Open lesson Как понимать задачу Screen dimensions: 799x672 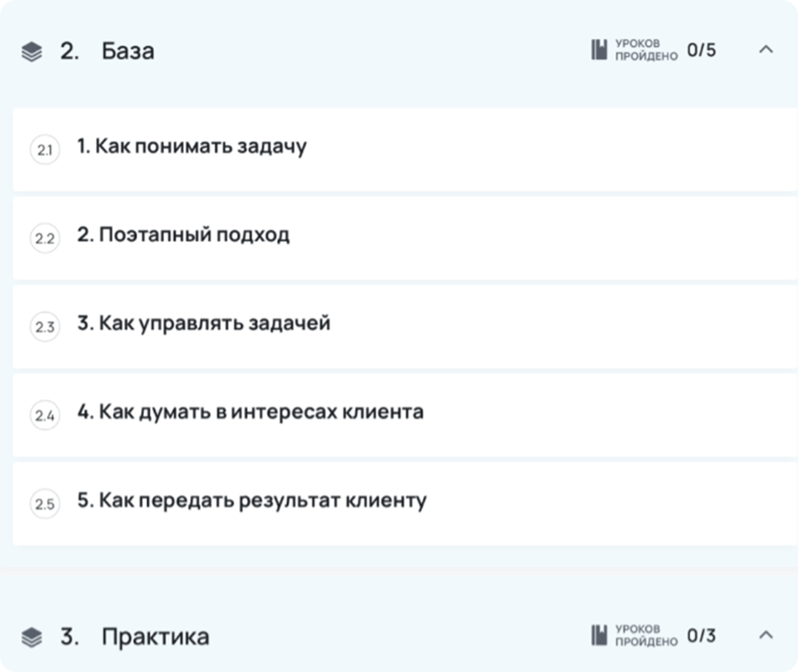point(405,149)
